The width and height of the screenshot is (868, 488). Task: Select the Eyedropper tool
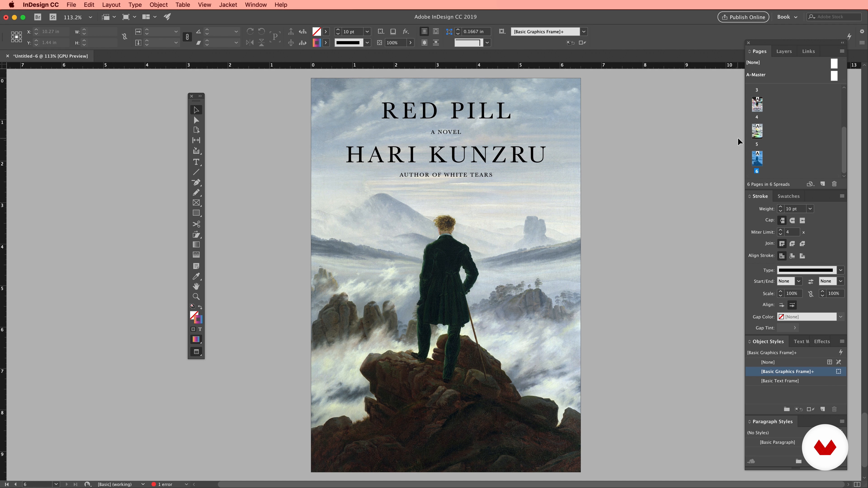click(x=196, y=276)
